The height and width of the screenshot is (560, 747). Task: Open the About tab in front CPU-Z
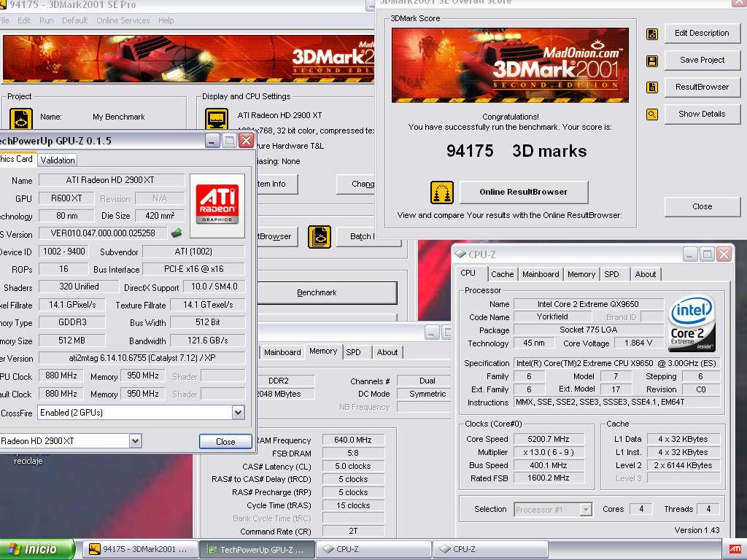[x=645, y=274]
